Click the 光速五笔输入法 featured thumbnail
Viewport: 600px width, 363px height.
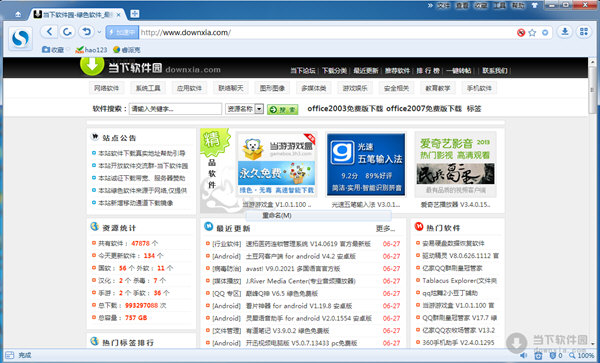(366, 164)
